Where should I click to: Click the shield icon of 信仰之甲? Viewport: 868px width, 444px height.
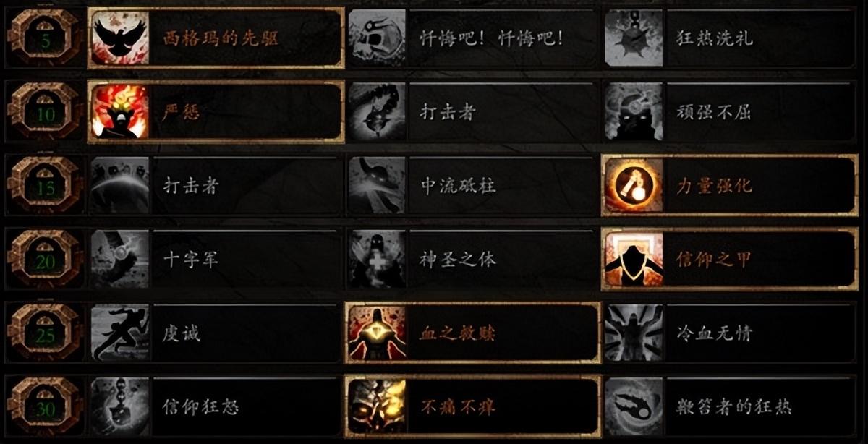pos(634,260)
